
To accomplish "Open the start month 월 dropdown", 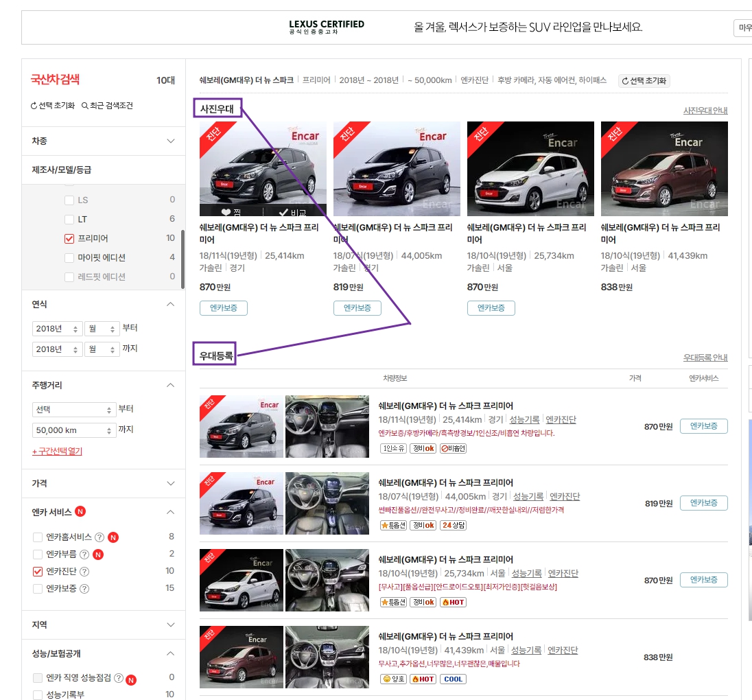I will point(101,329).
